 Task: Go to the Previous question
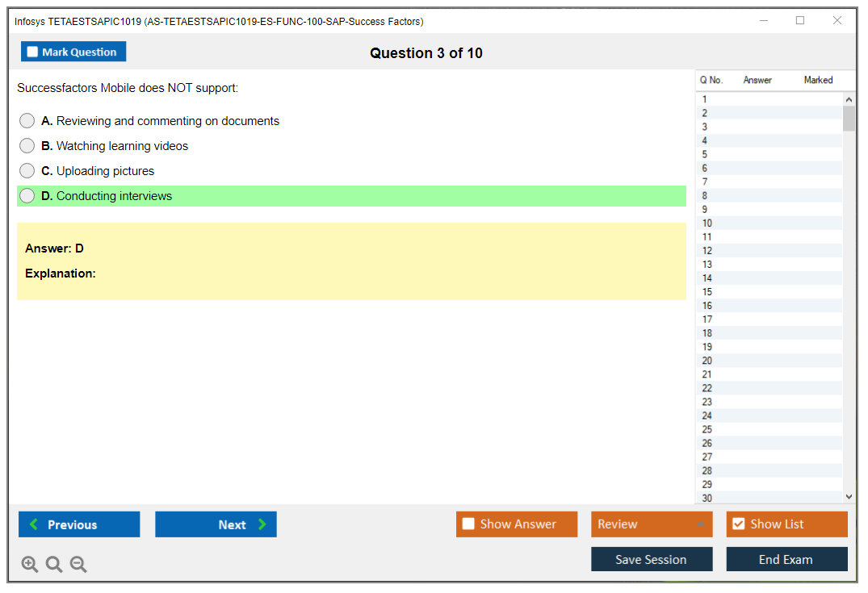(x=79, y=524)
